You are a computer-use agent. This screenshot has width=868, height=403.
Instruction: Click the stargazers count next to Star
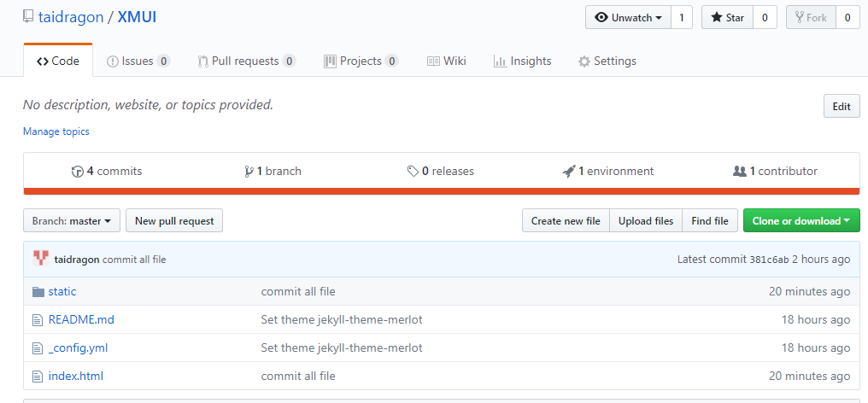click(x=765, y=17)
